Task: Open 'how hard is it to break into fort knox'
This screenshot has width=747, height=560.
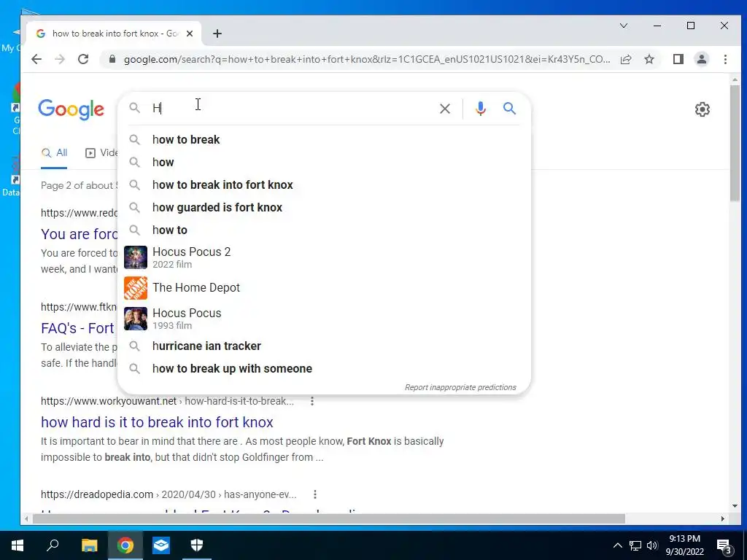Action: (x=157, y=422)
